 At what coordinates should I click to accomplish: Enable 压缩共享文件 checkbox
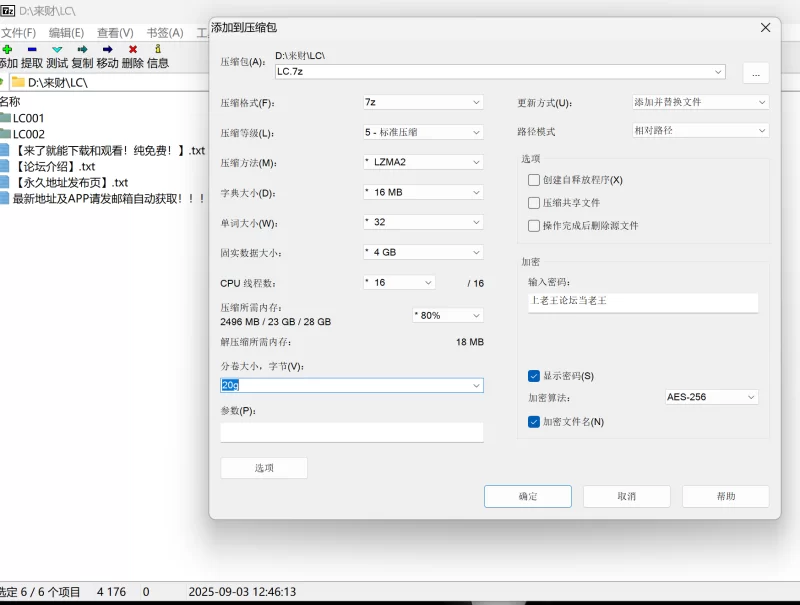(x=534, y=203)
